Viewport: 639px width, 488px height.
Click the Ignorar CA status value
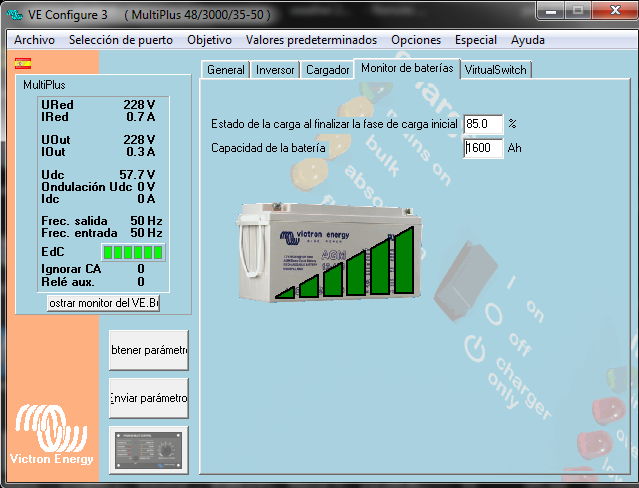(x=141, y=269)
